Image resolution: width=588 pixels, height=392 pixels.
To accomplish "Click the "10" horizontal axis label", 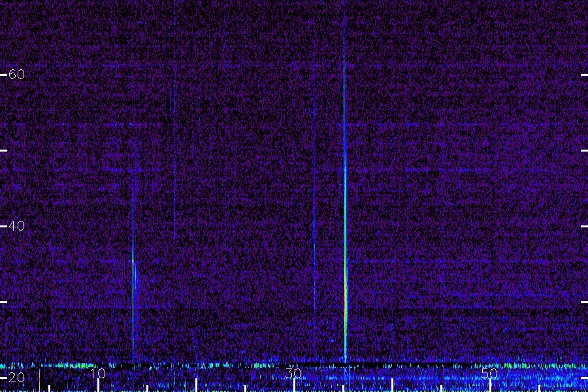I will click(98, 373).
